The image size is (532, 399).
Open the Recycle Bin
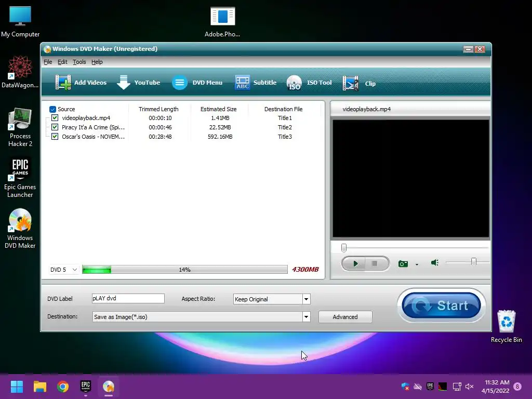(x=506, y=326)
